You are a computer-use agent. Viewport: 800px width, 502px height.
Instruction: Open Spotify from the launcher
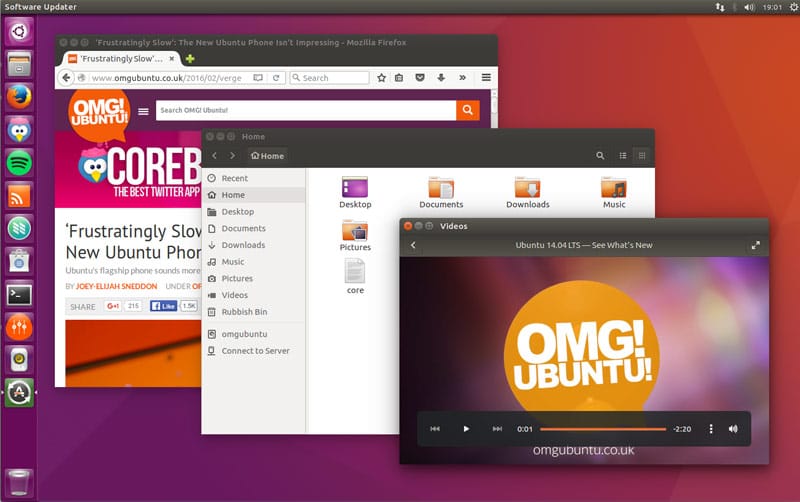point(19,162)
